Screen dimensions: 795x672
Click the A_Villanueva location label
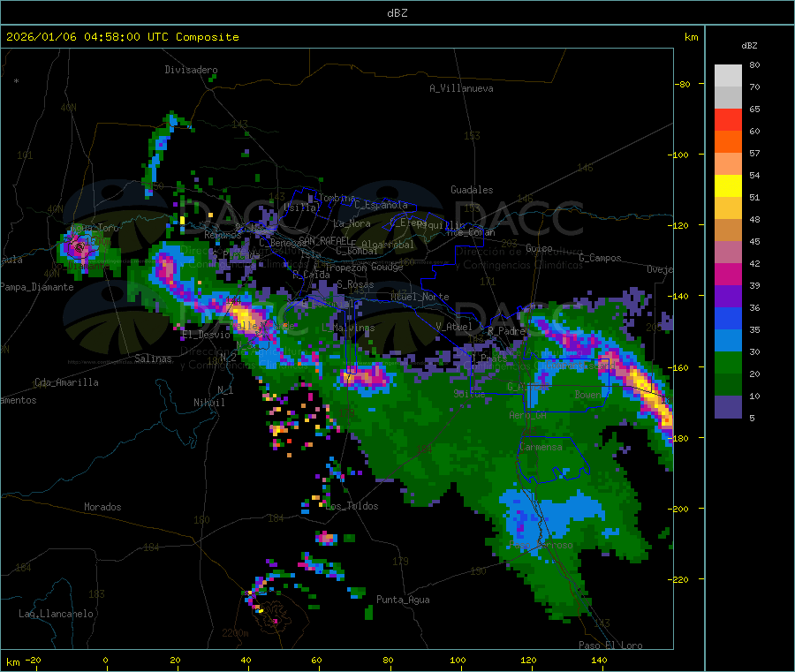point(461,88)
